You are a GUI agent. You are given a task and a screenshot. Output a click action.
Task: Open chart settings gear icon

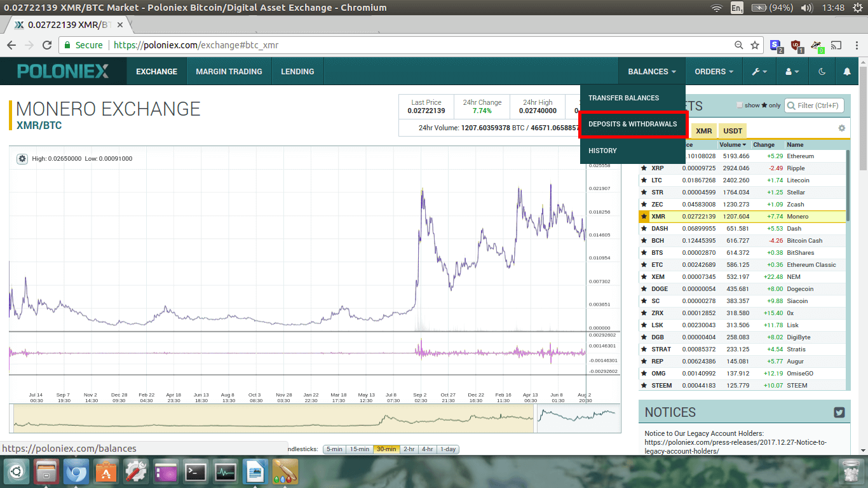pyautogui.click(x=22, y=158)
